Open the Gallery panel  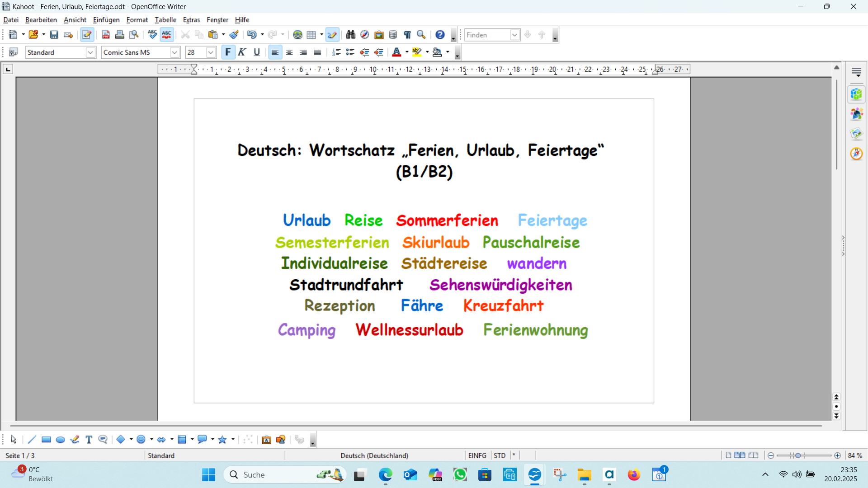pyautogui.click(x=379, y=34)
